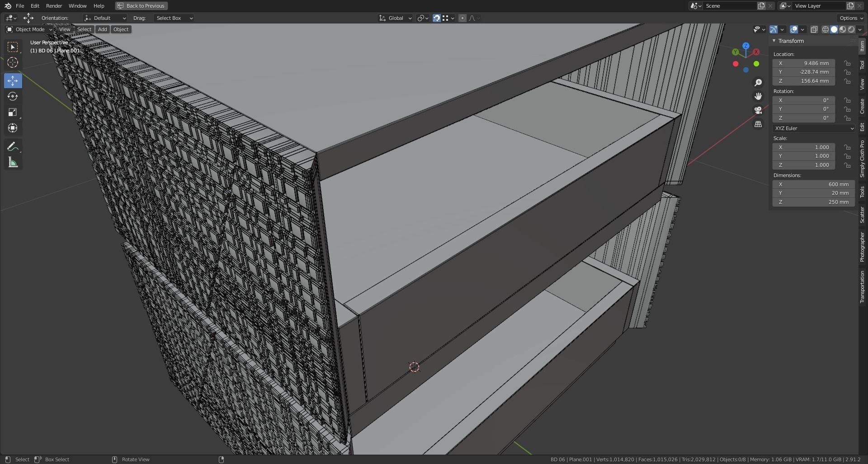Choose the Scale tool
Screen dimensions: 868x464
(x=13, y=112)
